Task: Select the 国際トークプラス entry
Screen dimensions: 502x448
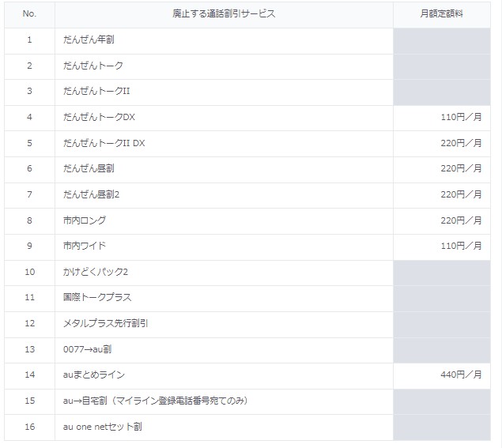Action: coord(97,297)
